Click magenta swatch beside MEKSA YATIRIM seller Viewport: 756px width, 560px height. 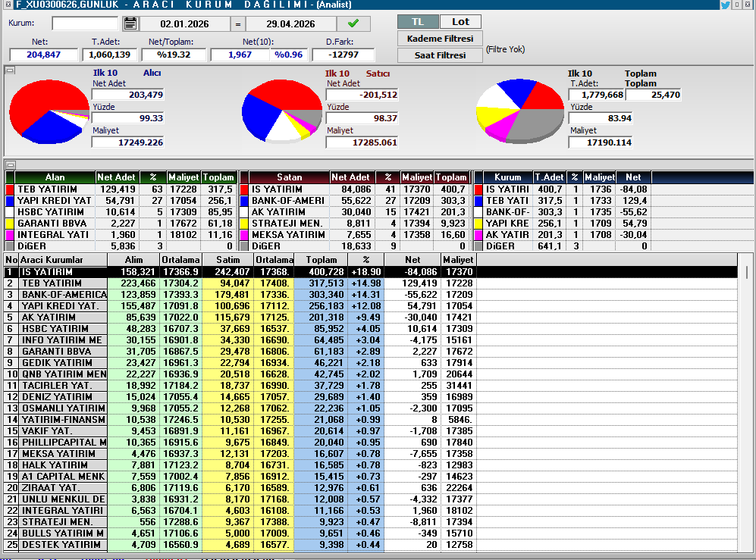244,235
